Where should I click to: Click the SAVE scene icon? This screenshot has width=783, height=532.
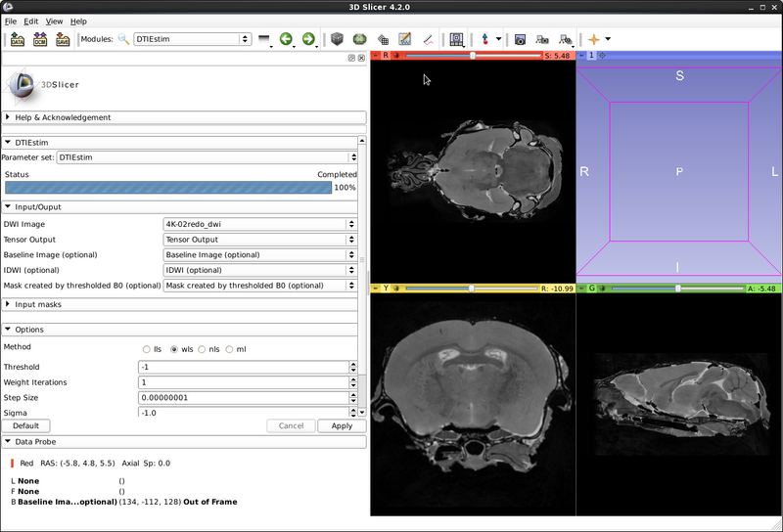[63, 39]
